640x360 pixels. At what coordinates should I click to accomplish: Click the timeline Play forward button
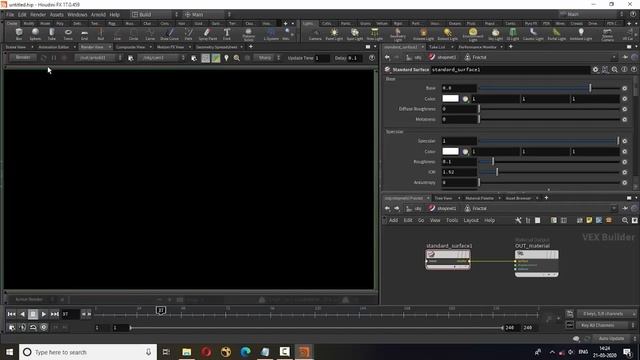[x=44, y=314]
